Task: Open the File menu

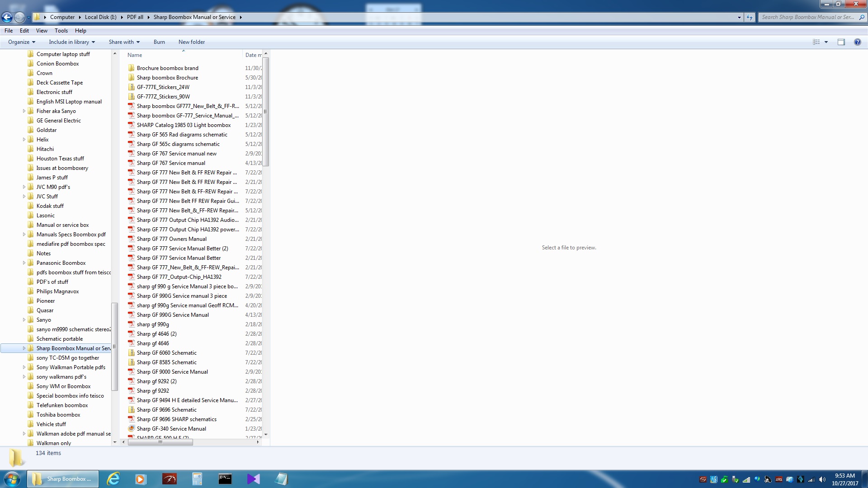Action: coord(9,31)
